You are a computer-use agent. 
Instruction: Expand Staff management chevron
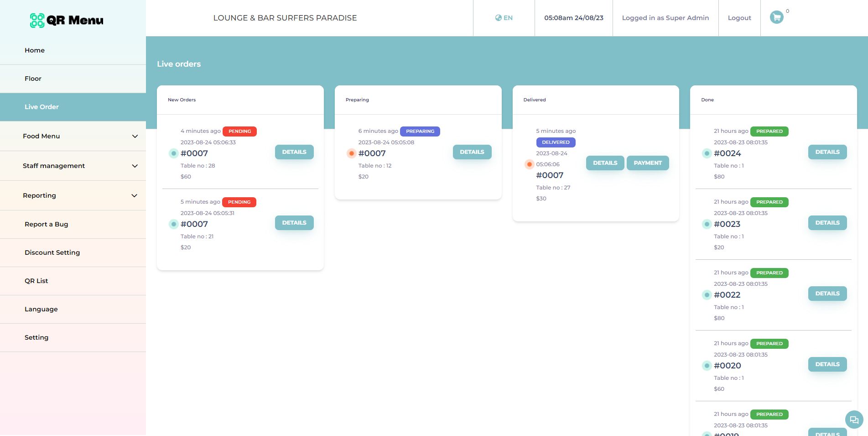click(135, 166)
